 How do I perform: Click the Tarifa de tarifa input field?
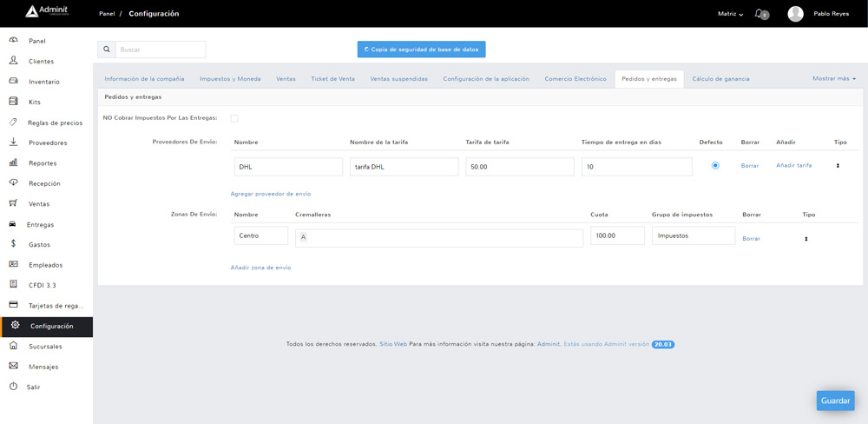coord(519,167)
